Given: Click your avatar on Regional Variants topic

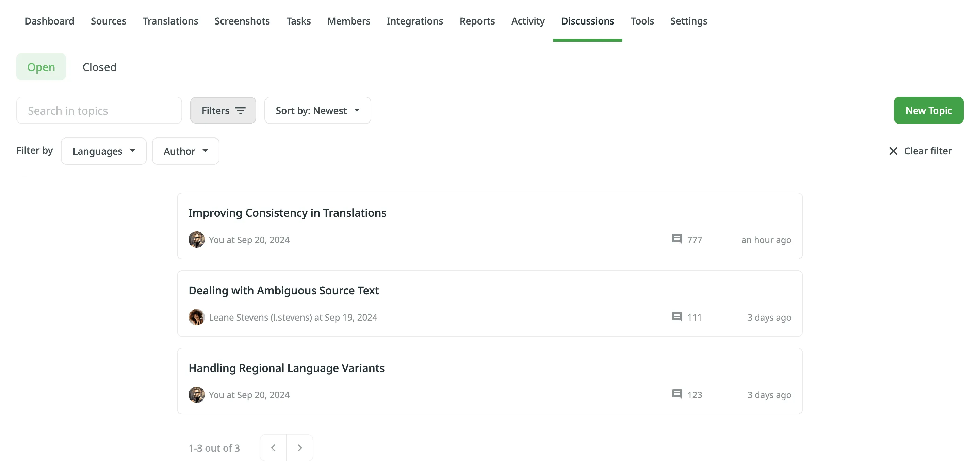Looking at the screenshot, I should point(196,395).
